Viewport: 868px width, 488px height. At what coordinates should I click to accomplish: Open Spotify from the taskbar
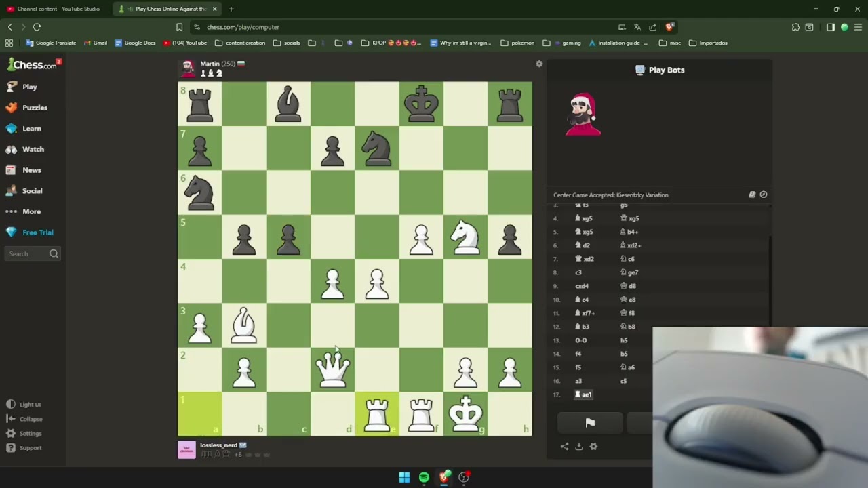point(424,477)
